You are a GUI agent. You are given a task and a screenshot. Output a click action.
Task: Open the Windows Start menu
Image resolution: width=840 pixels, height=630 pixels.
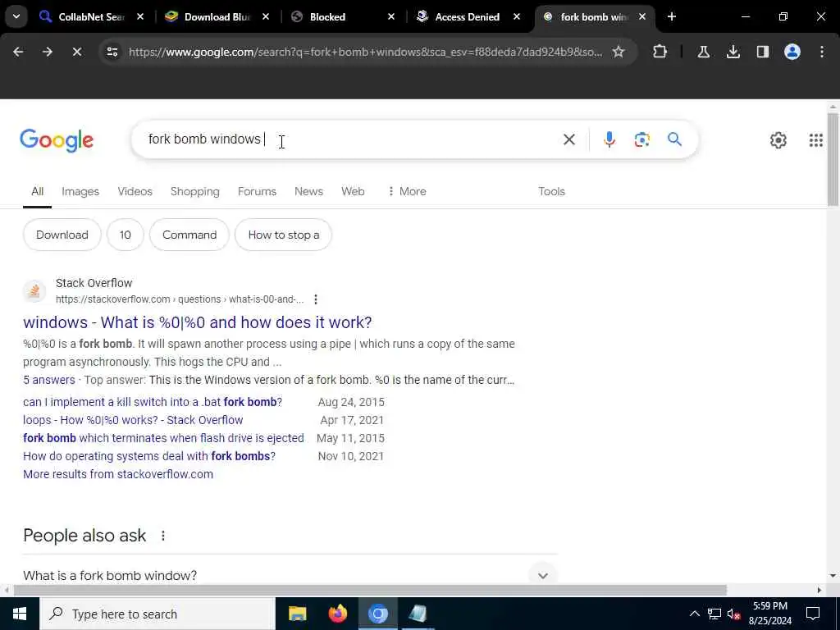click(x=20, y=614)
